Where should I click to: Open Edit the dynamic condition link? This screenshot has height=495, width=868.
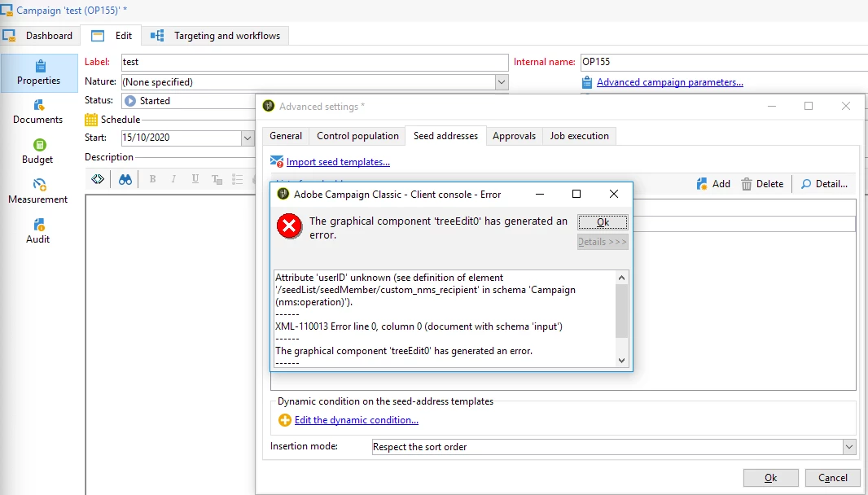(x=357, y=420)
